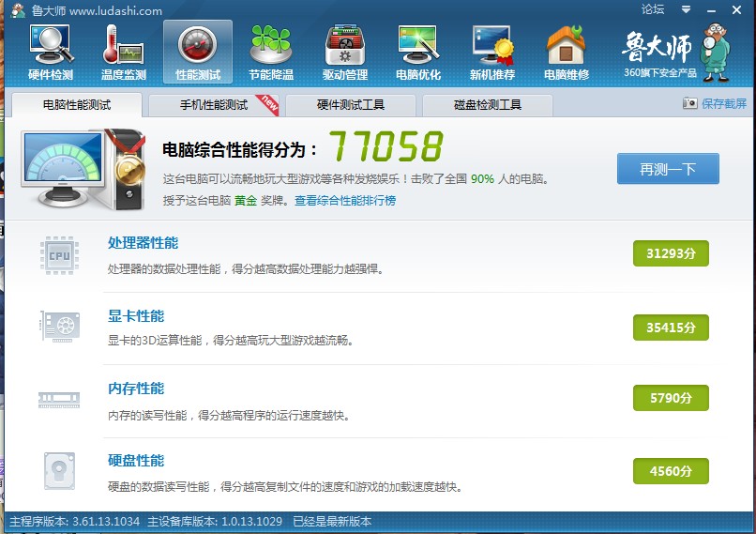The image size is (756, 534).
Task: Click the 31293分 processor score badge
Action: (x=671, y=253)
